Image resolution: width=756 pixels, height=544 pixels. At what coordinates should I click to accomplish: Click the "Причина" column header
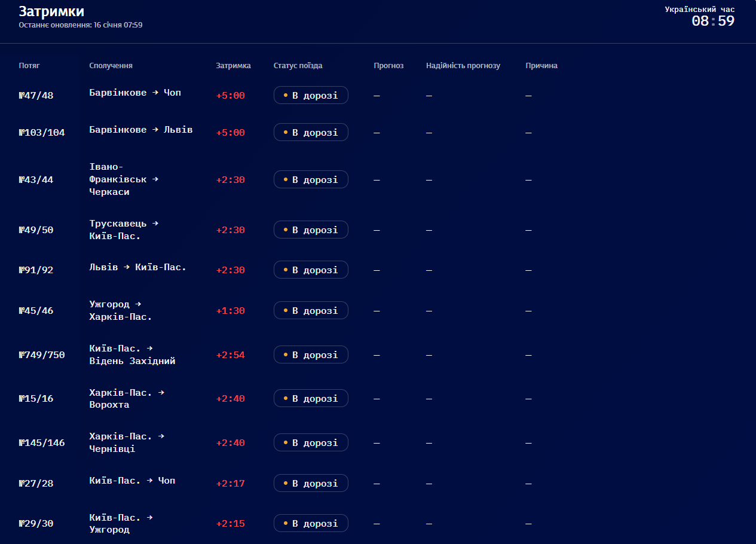[541, 66]
